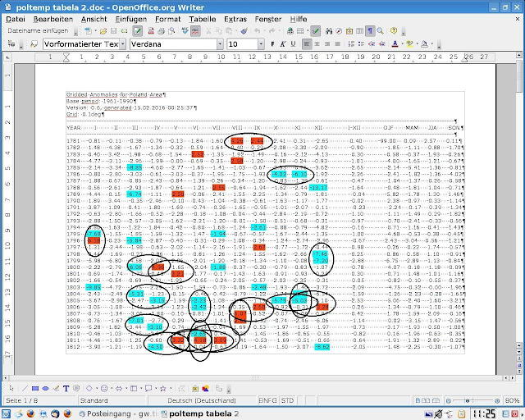Print the file directly

[161, 31]
